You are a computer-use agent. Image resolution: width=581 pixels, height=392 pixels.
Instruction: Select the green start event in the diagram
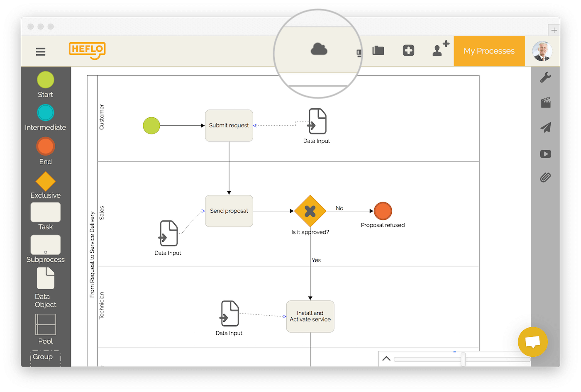(151, 126)
